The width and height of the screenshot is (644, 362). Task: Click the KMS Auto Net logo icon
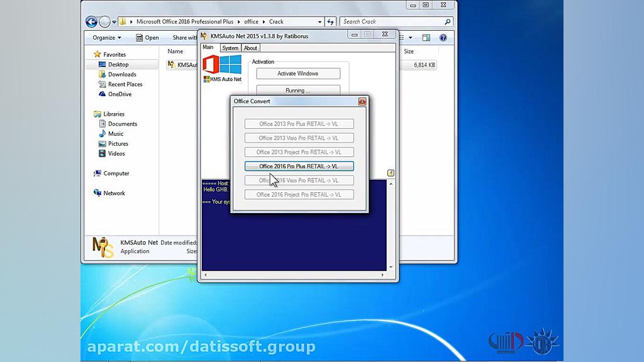[x=221, y=64]
